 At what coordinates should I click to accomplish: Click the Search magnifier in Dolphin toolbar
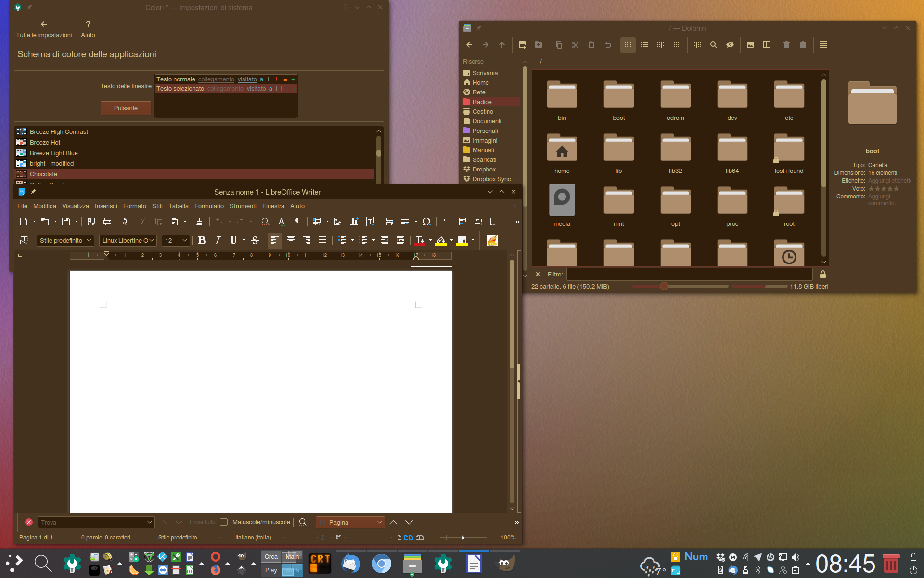pyautogui.click(x=714, y=45)
